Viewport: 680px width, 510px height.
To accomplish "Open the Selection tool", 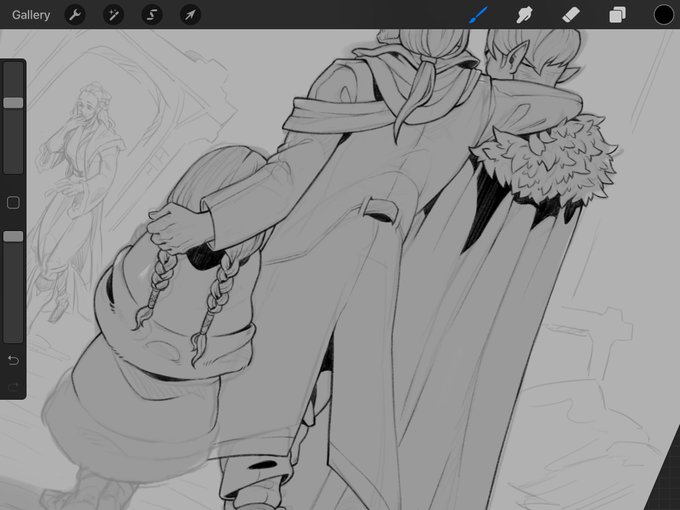I will click(152, 15).
